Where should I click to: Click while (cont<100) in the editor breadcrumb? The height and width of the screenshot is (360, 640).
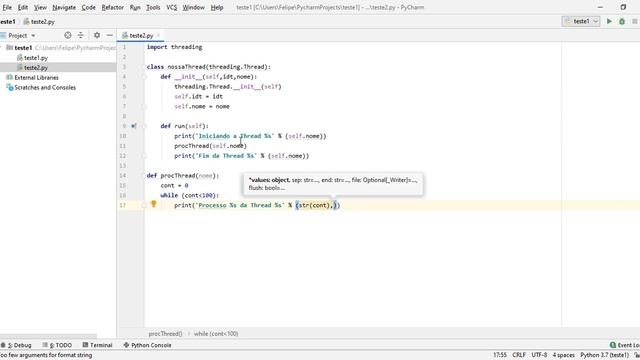pos(216,334)
